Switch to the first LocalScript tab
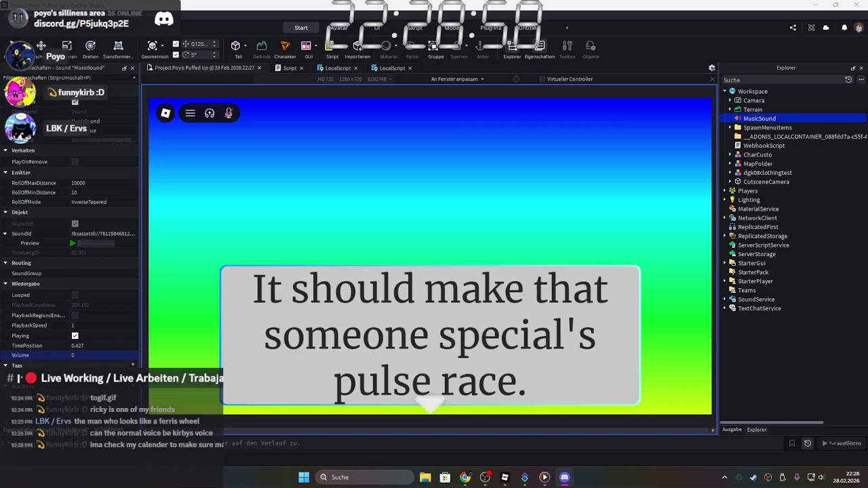Viewport: 868px width, 488px height. [338, 68]
